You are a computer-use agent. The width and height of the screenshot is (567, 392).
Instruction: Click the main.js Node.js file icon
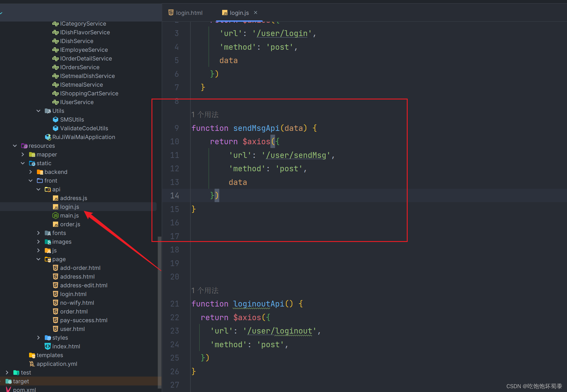[x=55, y=215]
